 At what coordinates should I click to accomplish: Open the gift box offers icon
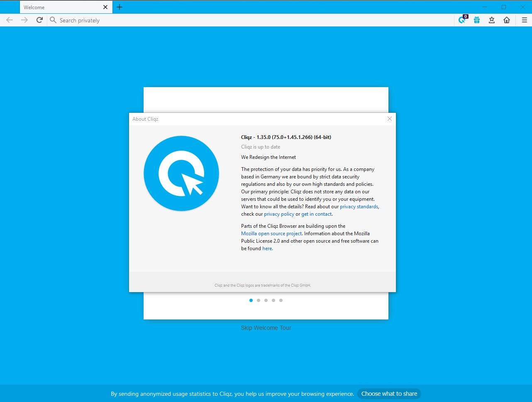(x=477, y=20)
